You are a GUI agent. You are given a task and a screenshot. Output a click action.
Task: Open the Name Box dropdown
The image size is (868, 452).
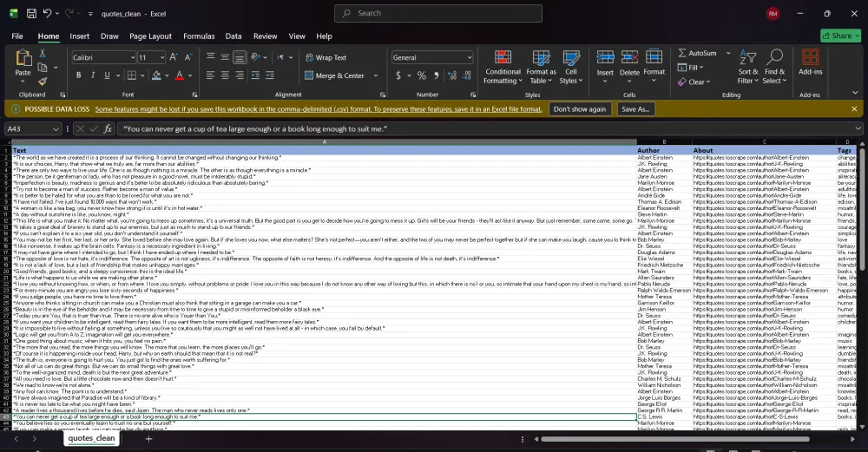[56, 129]
